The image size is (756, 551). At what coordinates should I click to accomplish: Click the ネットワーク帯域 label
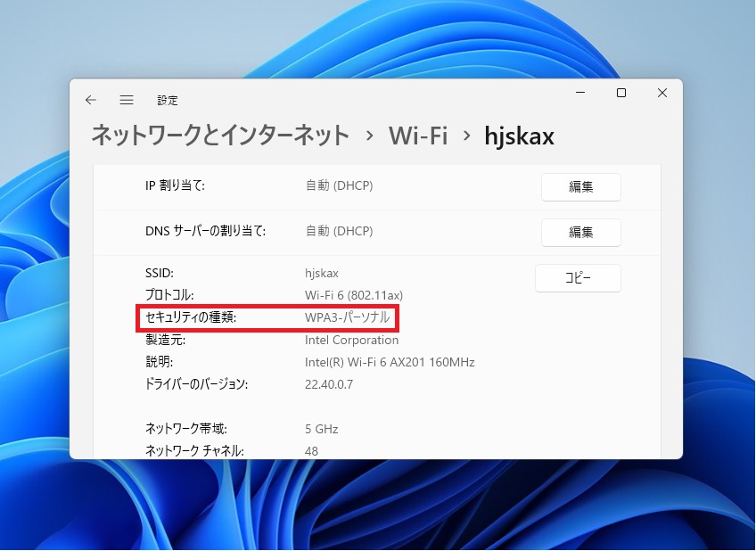tap(186, 429)
